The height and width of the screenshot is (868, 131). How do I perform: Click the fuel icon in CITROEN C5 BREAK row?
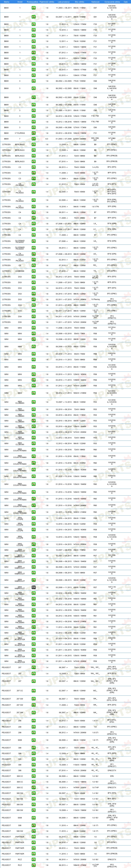34,271
